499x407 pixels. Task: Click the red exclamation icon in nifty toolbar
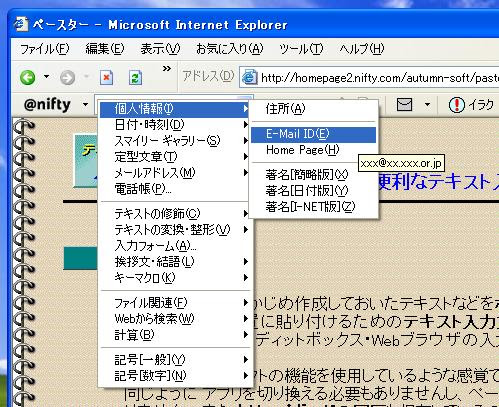[x=456, y=105]
